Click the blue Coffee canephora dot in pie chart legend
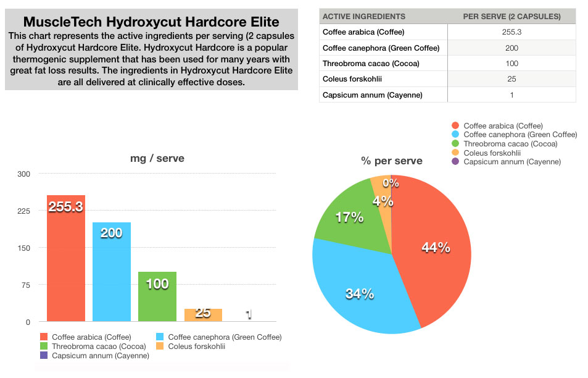The image size is (588, 378). click(455, 135)
